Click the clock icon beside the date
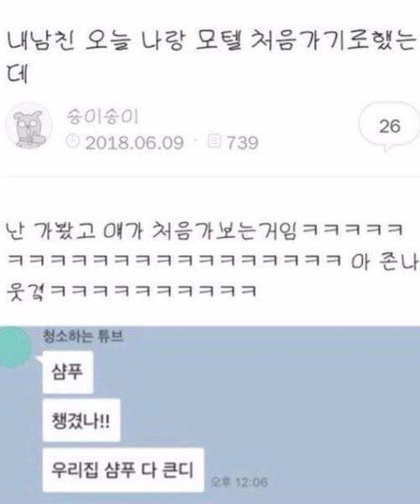Screen dimensions: 420x504 pos(73,141)
